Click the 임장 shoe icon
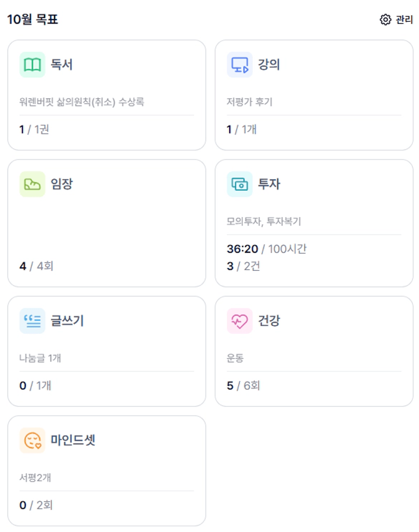This screenshot has height=532, width=419. [32, 184]
